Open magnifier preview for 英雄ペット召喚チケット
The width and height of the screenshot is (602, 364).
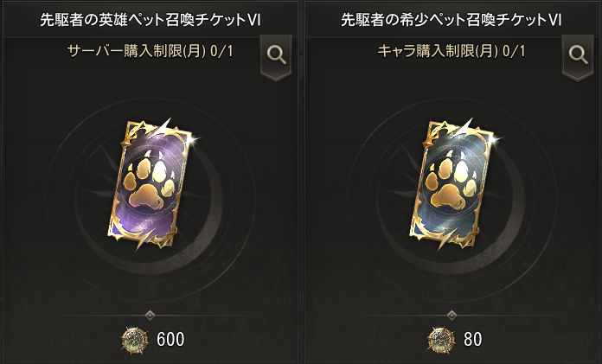tap(276, 56)
